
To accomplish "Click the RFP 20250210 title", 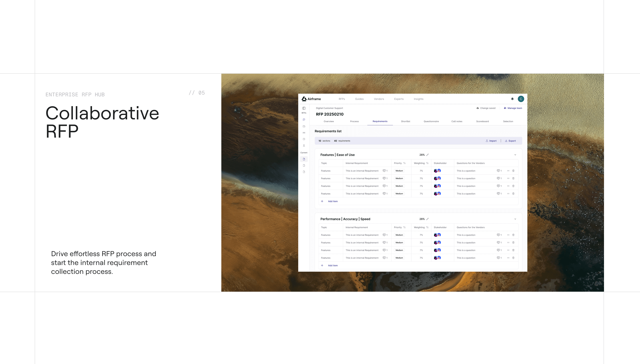I will coord(330,114).
